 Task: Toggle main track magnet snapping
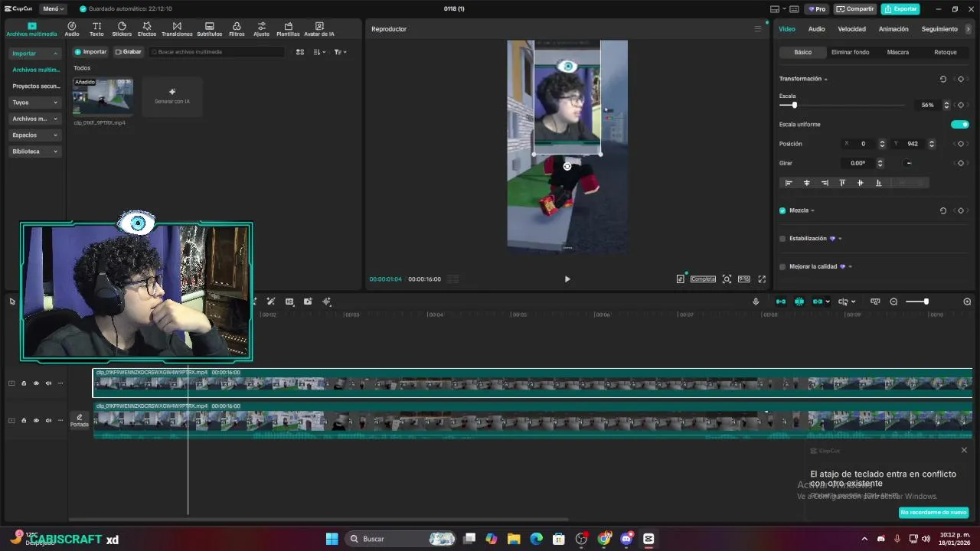coord(781,302)
